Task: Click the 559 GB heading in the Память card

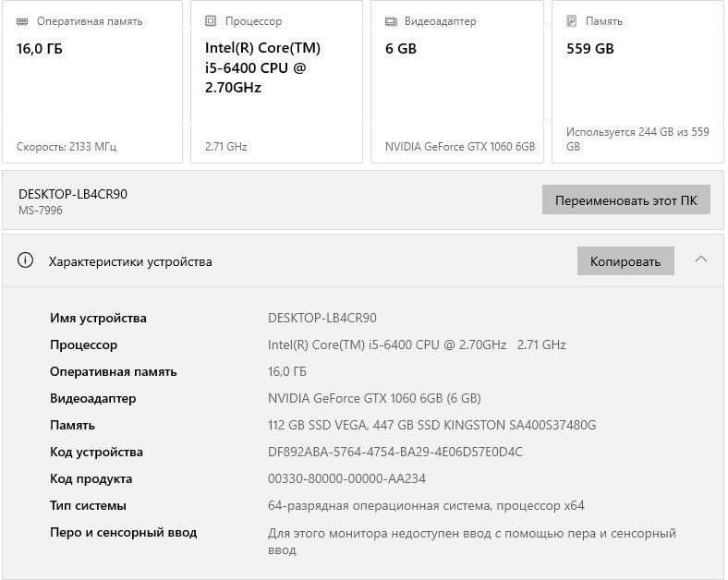Action: pos(590,49)
